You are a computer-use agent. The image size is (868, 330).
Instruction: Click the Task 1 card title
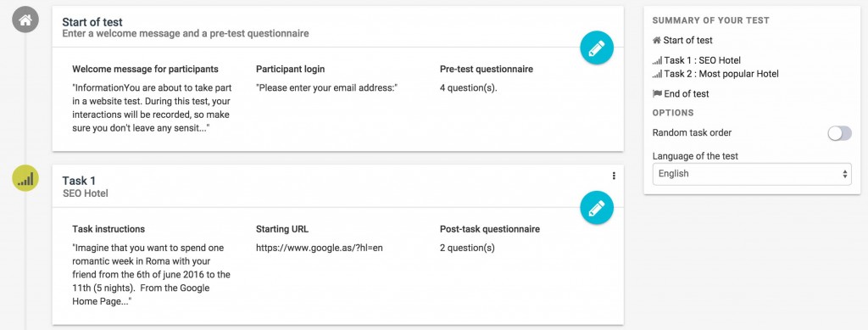click(79, 181)
